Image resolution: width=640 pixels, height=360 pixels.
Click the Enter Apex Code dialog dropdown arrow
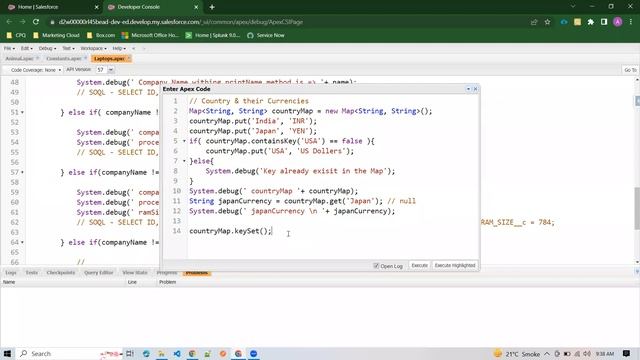coord(468,89)
